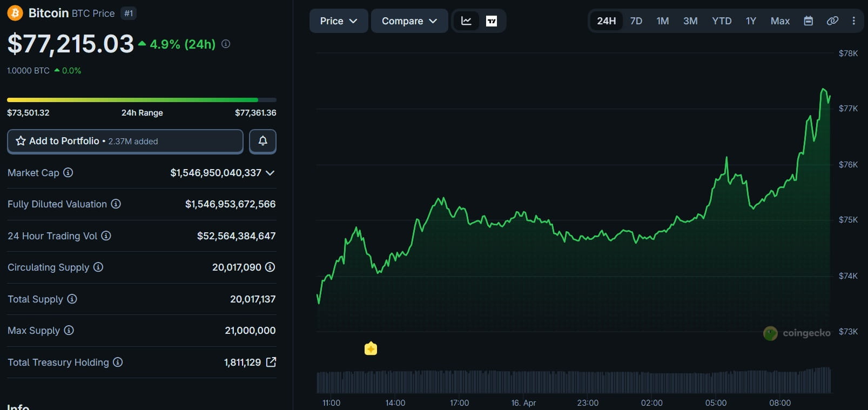Image resolution: width=868 pixels, height=410 pixels.
Task: Expand the Market Cap details chevron
Action: pyautogui.click(x=270, y=173)
